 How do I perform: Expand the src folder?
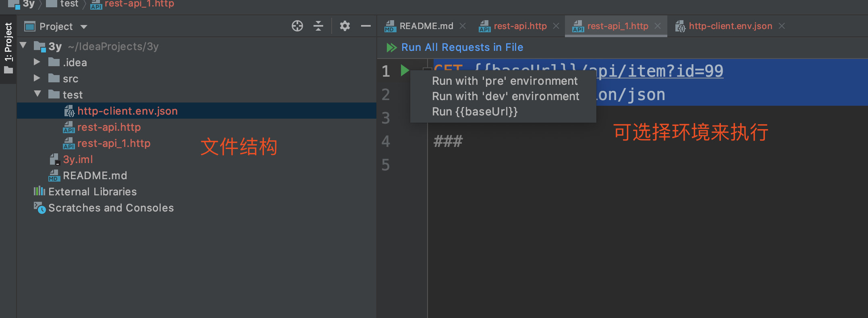[37, 78]
